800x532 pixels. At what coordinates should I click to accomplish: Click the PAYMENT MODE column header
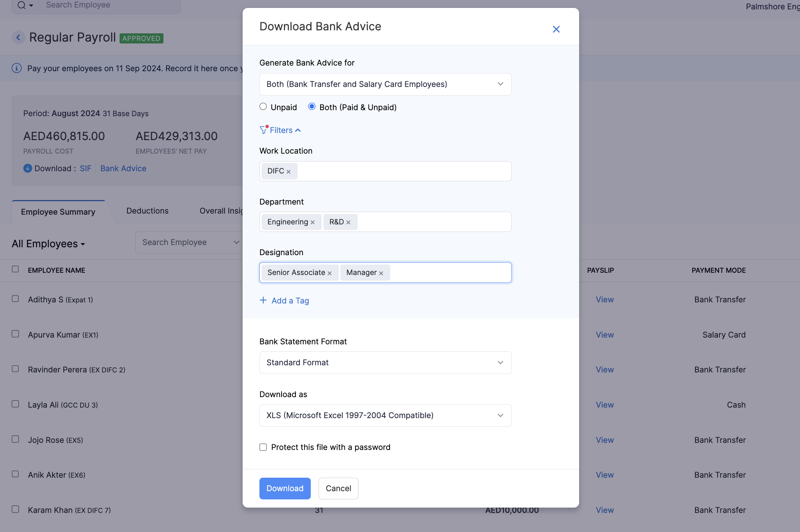pyautogui.click(x=719, y=270)
